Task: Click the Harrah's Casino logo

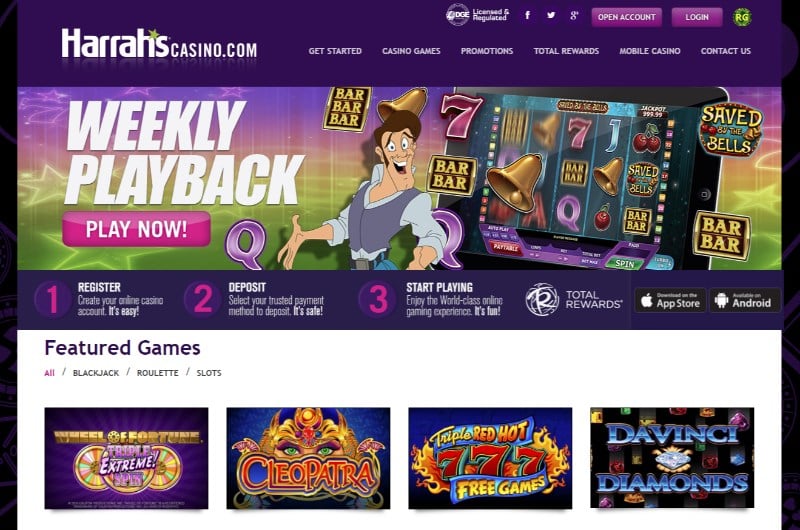Action: click(x=159, y=44)
